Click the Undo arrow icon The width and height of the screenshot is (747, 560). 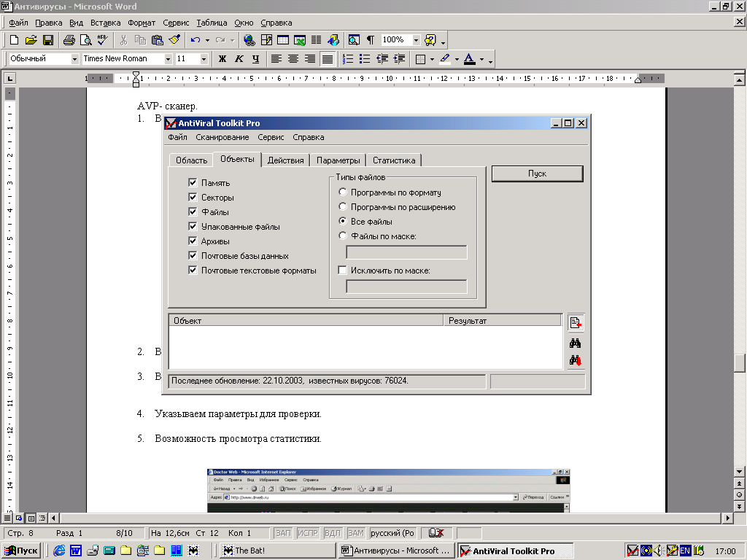pos(196,40)
